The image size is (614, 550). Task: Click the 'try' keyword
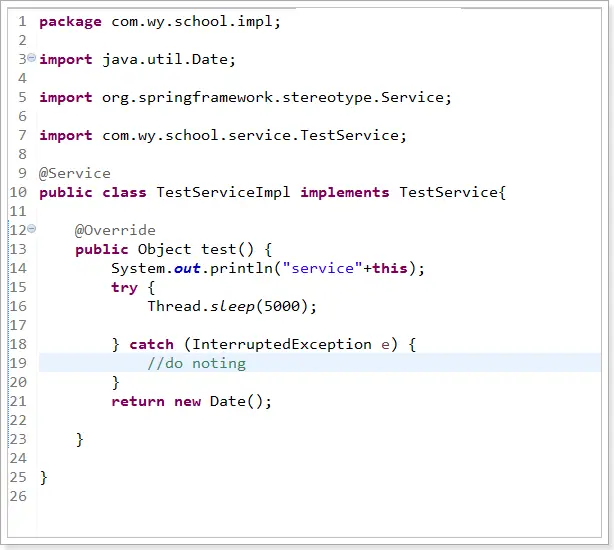(x=125, y=288)
